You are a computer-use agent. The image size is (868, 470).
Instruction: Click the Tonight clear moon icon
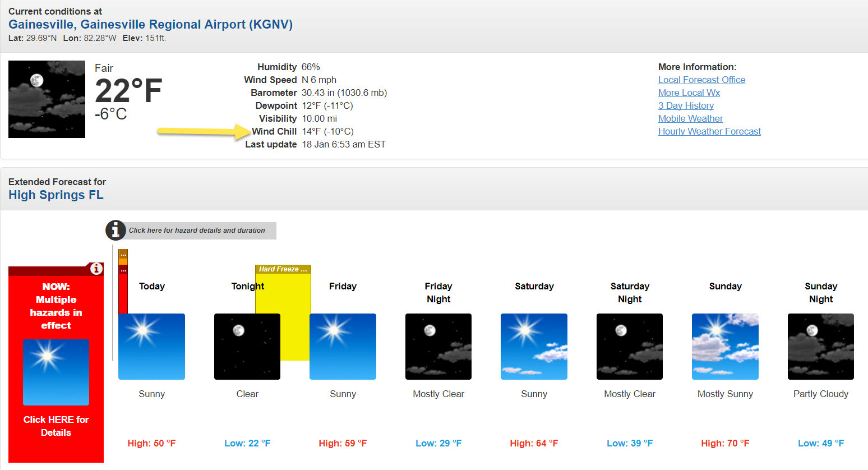click(247, 347)
